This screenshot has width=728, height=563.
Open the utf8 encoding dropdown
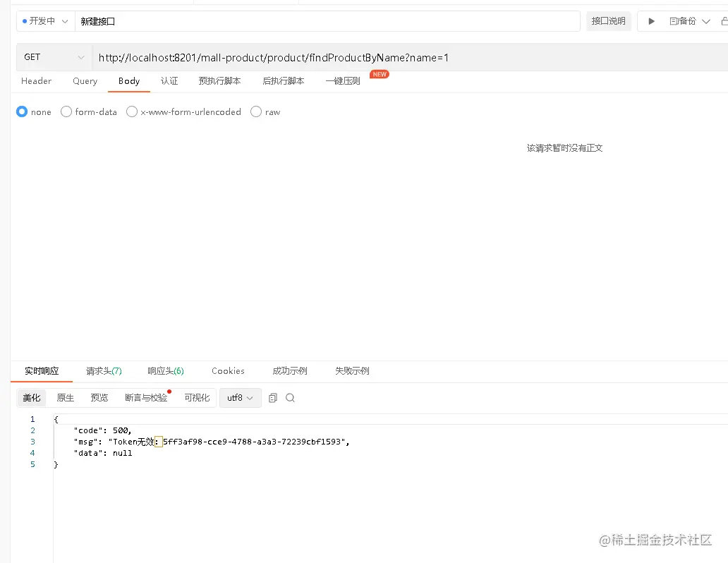[x=240, y=397]
